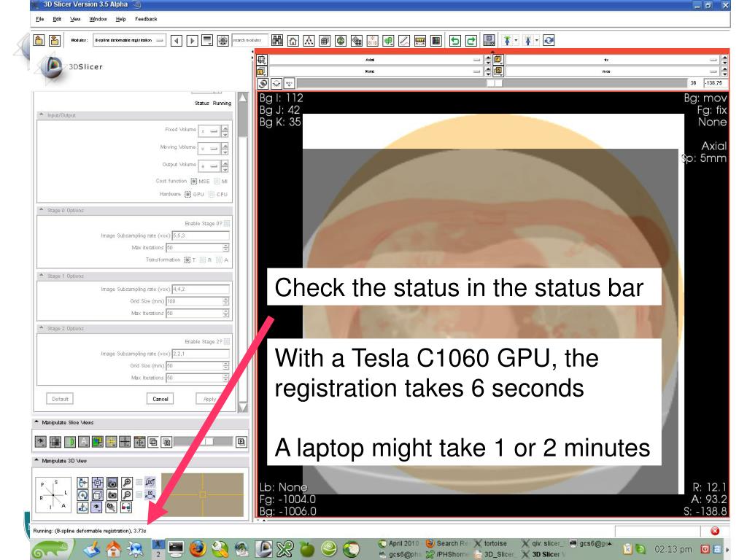This screenshot has width=747, height=560.
Task: Click the binoculars module search icon
Action: tap(277, 41)
